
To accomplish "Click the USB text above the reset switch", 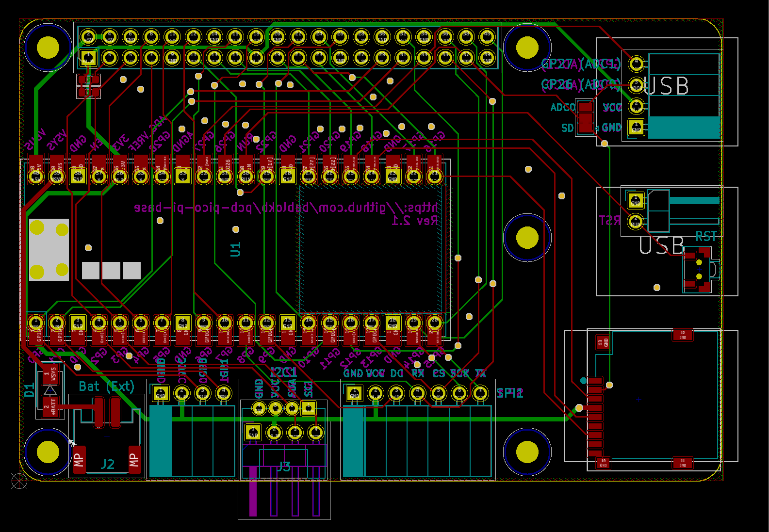I will coord(661,245).
